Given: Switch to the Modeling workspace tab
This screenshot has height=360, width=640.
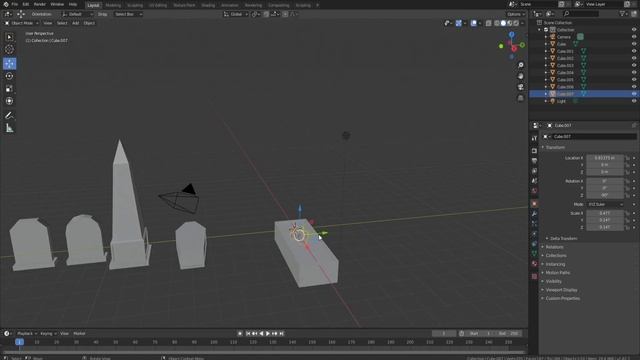Looking at the screenshot, I should pyautogui.click(x=113, y=5).
